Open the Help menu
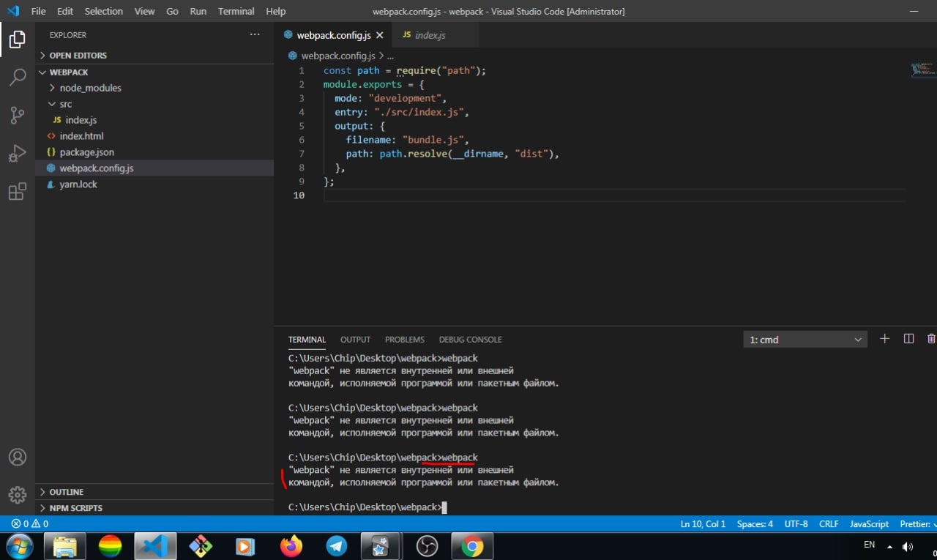This screenshot has width=937, height=560. point(276,11)
